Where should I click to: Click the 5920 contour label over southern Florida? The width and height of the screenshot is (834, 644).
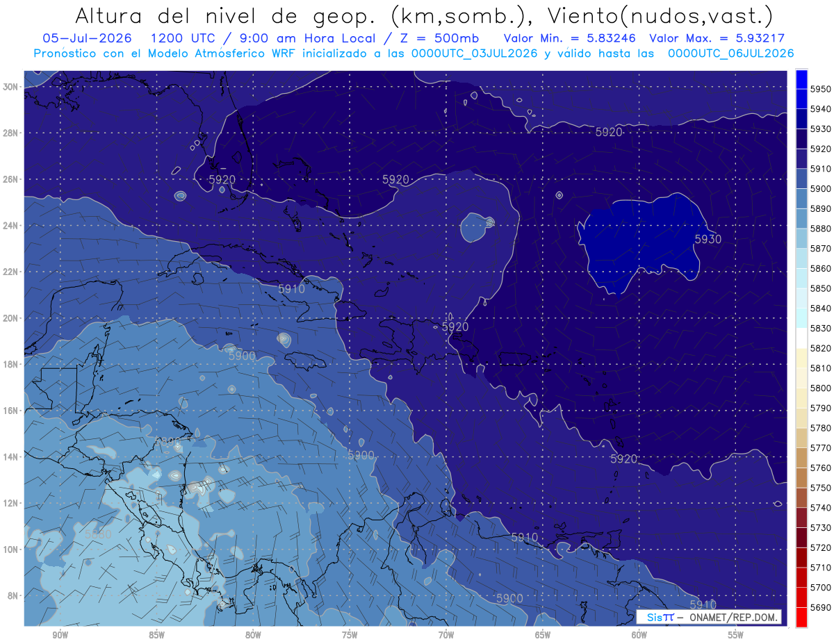(x=222, y=179)
